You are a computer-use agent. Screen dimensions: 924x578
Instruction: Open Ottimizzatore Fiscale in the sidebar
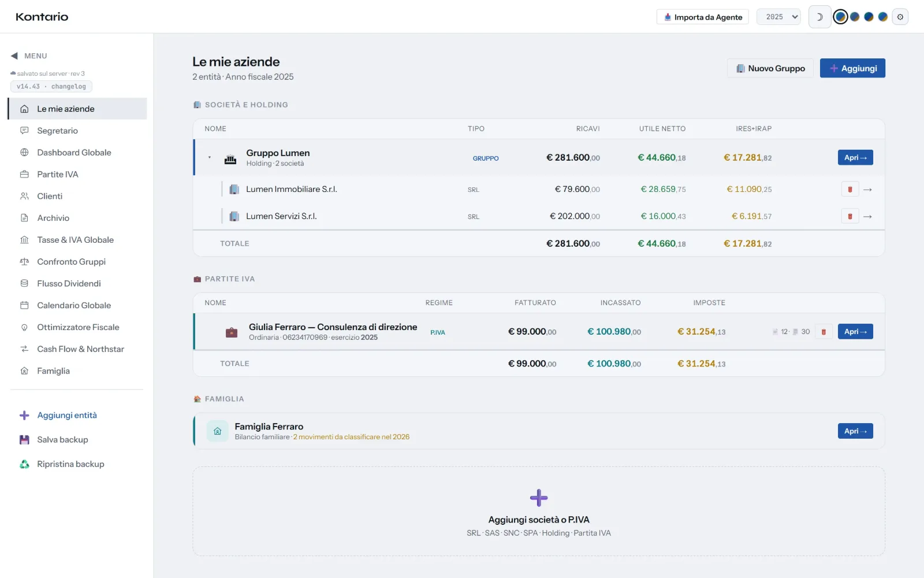point(77,327)
